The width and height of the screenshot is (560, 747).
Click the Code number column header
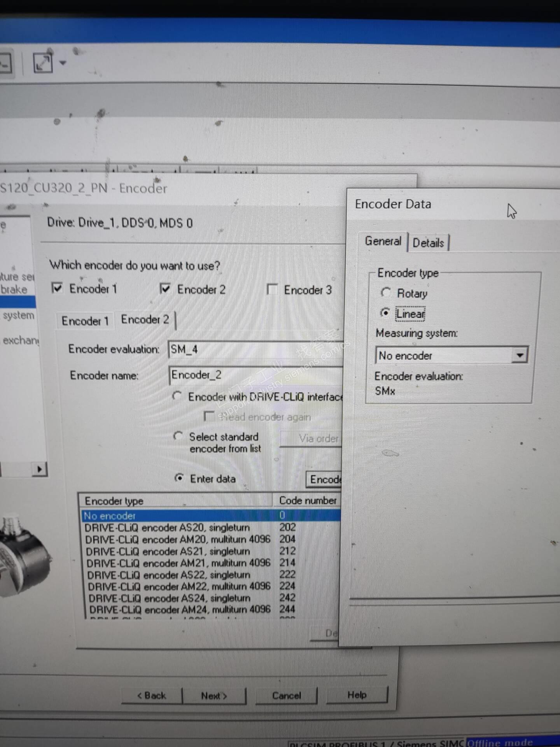(308, 500)
